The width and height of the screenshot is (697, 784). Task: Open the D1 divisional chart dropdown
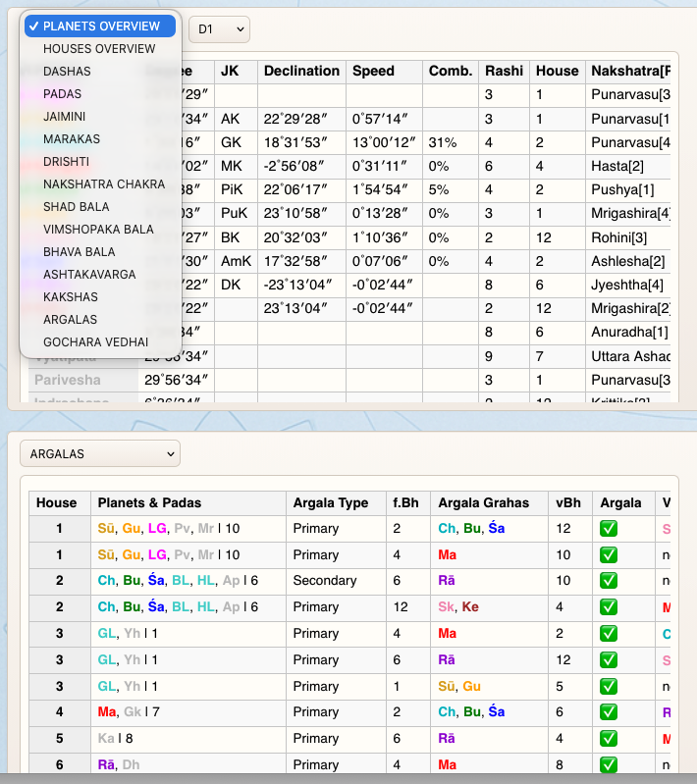coord(220,29)
